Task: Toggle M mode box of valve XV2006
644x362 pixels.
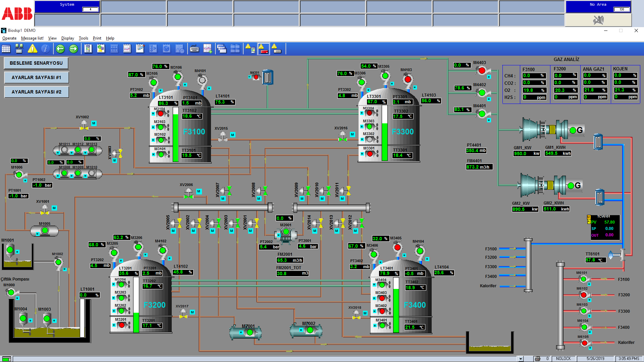Action: [x=199, y=191]
